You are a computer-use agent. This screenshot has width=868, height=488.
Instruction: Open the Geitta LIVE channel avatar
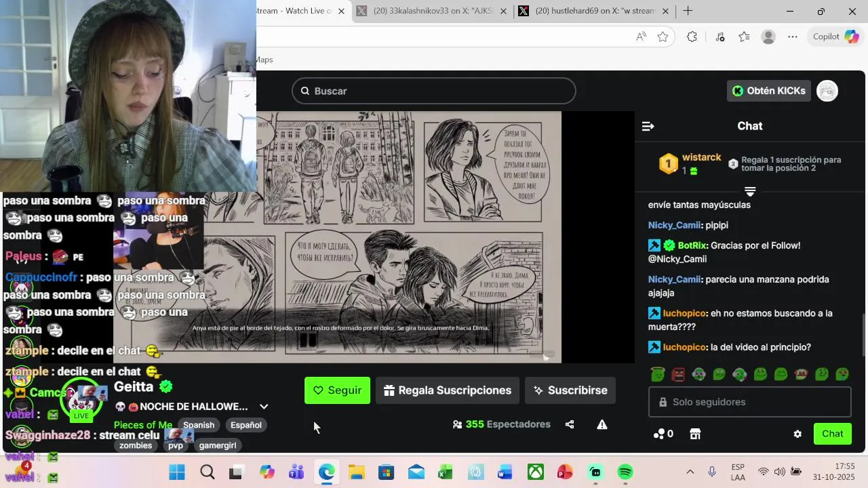tap(81, 400)
